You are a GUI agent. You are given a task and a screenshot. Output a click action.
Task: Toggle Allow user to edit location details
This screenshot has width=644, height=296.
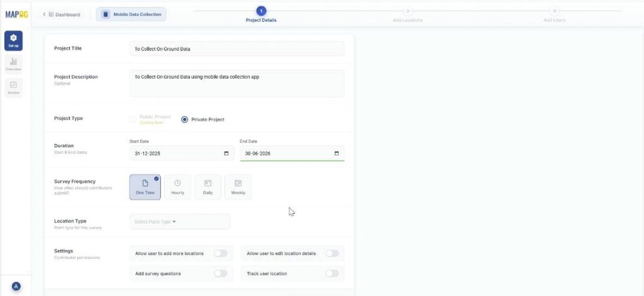pyautogui.click(x=331, y=253)
